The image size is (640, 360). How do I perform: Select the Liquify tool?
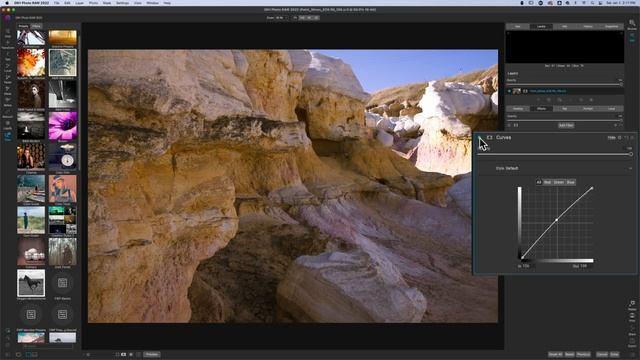click(8, 124)
